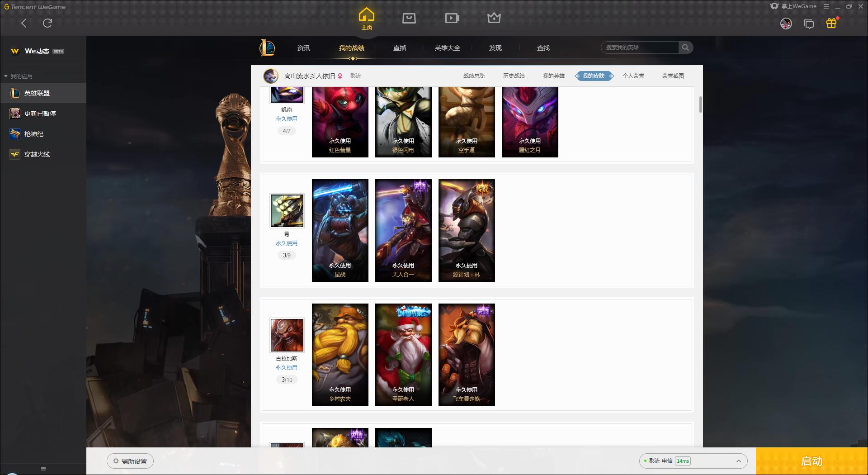Viewport: 868px width, 475px height.
Task: Collapse the 我的应用 section
Action: (x=18, y=76)
